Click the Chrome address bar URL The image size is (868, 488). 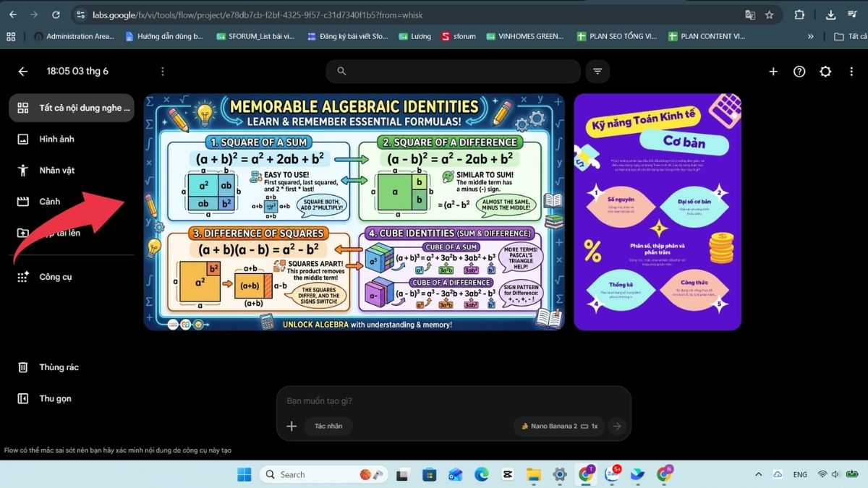[258, 14]
